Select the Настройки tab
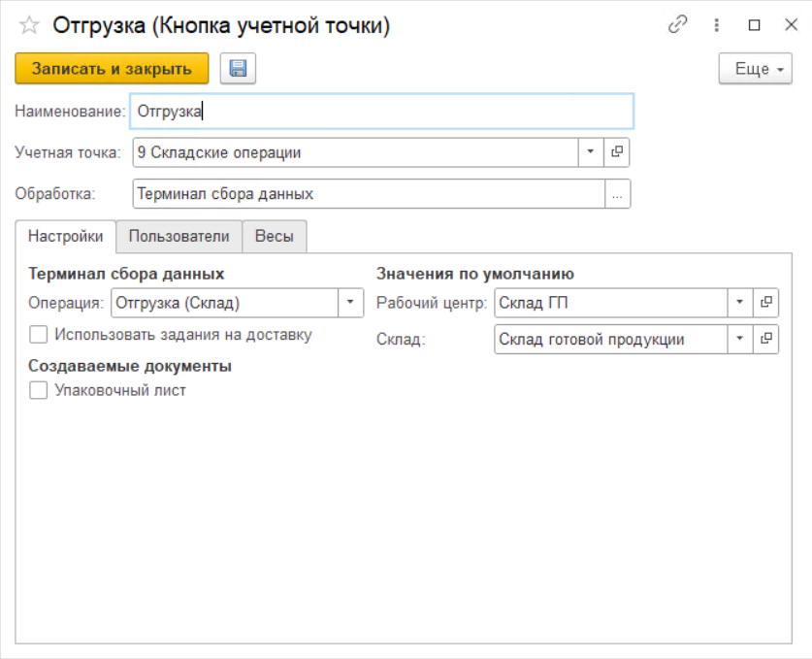Image resolution: width=812 pixels, height=659 pixels. click(65, 236)
